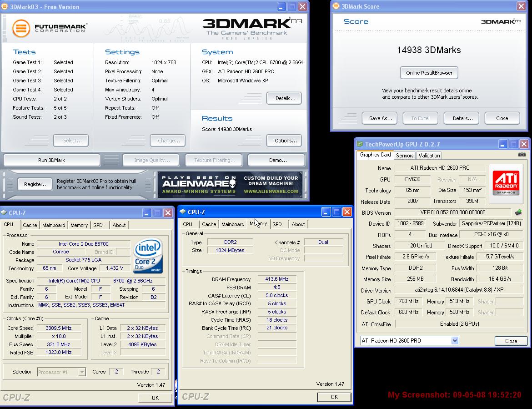Viewport: 532px width, 409px height.
Task: Click the Core Speed 3309.5 MHz value
Action: coord(59,328)
